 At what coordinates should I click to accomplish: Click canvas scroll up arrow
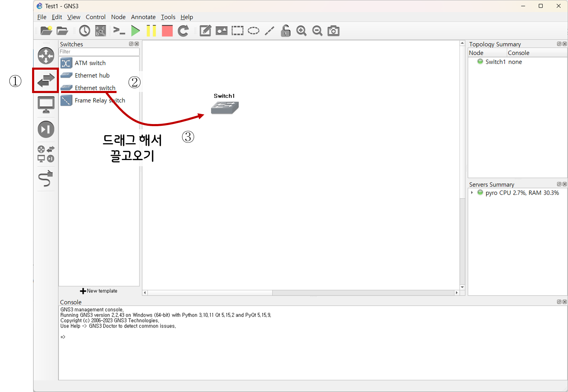(462, 44)
